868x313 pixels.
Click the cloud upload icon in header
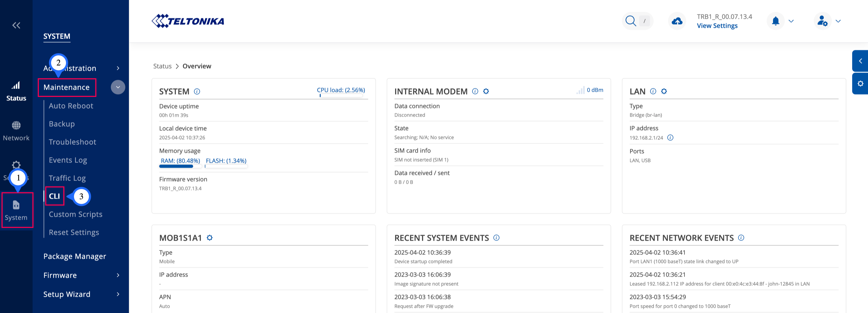tap(677, 21)
